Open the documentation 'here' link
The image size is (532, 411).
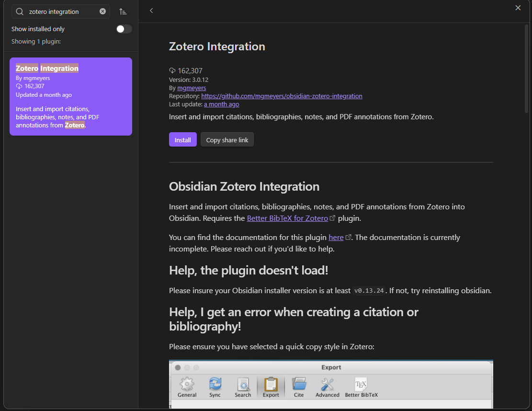(336, 237)
